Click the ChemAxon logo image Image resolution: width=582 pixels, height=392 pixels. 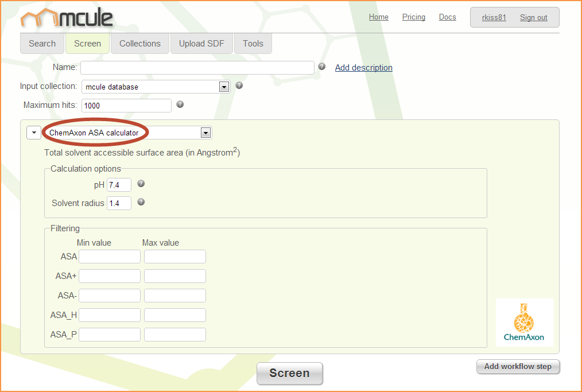524,322
